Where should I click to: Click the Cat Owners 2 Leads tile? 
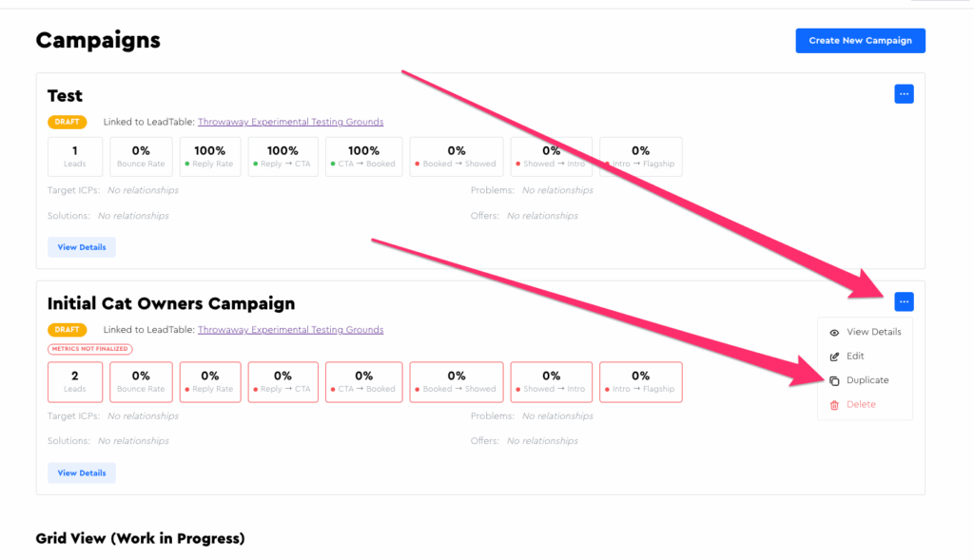(x=75, y=381)
